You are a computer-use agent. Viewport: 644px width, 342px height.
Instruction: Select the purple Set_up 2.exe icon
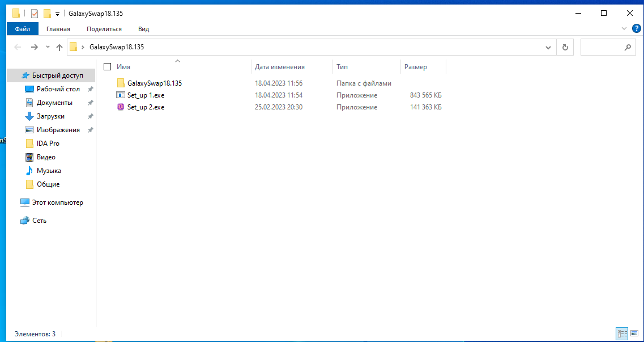[121, 107]
